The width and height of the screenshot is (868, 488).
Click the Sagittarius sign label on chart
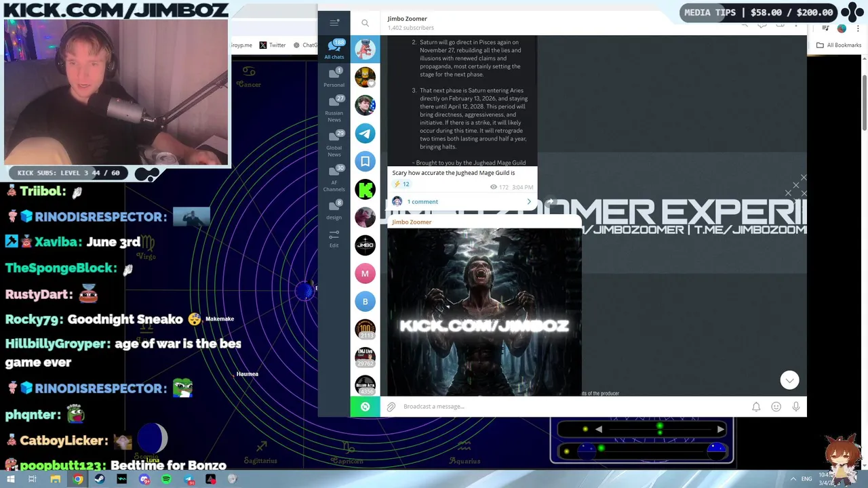261,461
